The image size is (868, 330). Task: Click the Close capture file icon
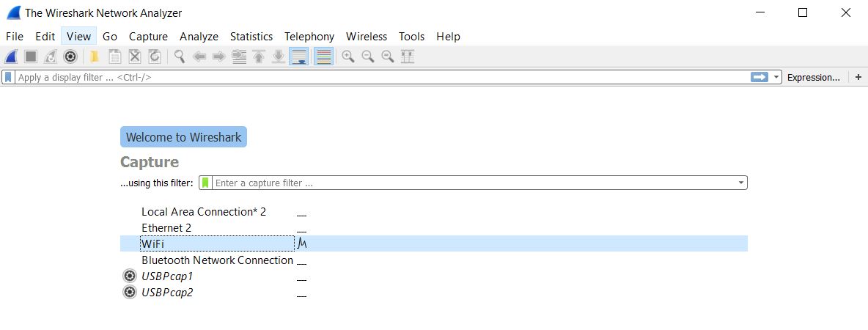134,56
